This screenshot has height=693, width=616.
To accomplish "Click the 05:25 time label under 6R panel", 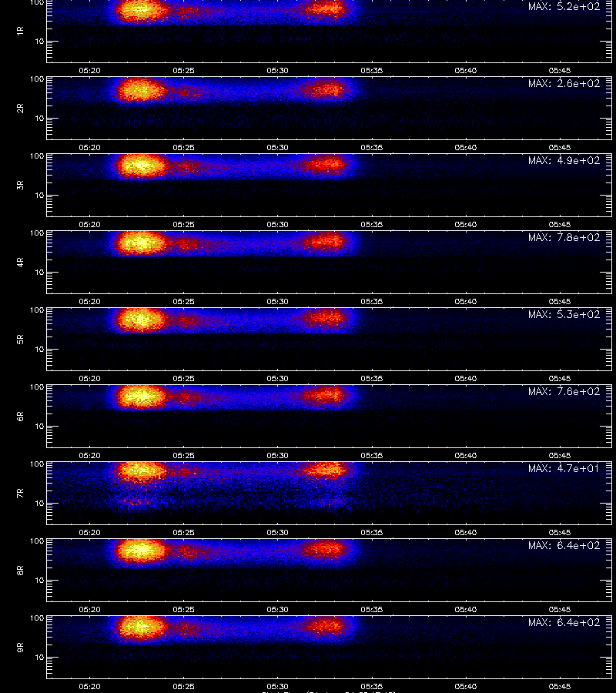I will 183,455.
